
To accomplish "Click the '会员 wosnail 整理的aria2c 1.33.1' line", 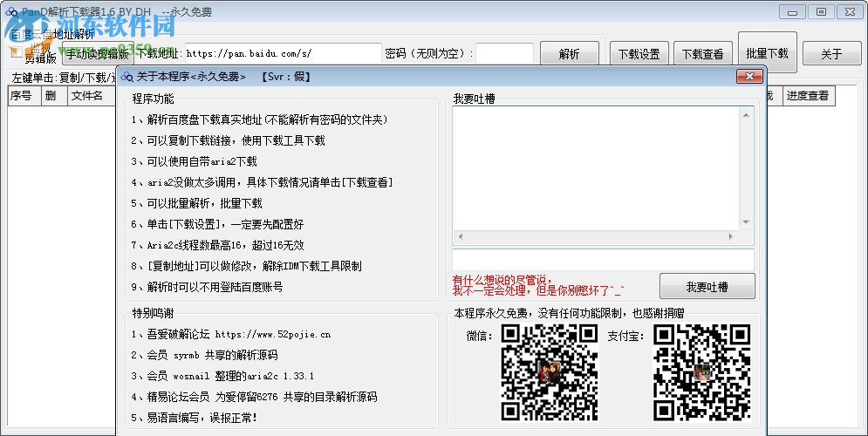I will point(222,376).
